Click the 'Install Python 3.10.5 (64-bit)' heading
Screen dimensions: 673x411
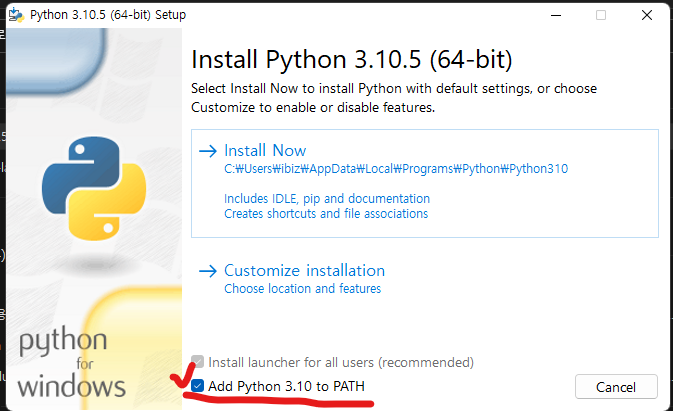pos(352,59)
